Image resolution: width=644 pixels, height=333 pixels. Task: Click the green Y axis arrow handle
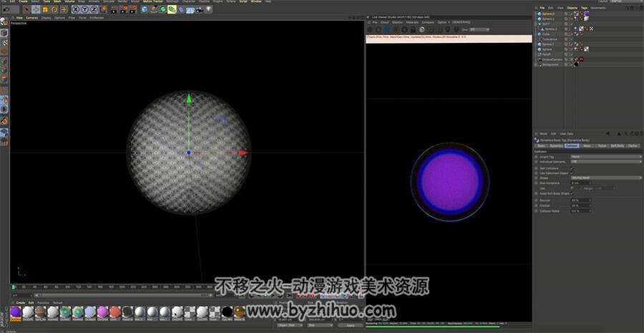(x=188, y=98)
